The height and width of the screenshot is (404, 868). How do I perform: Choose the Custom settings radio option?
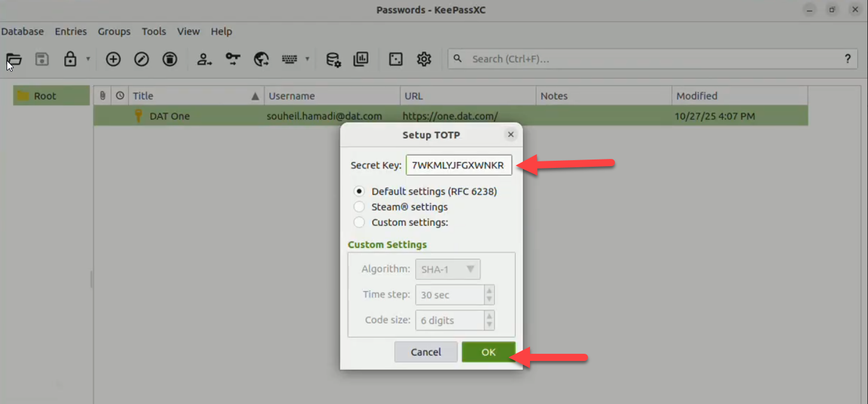pyautogui.click(x=359, y=222)
